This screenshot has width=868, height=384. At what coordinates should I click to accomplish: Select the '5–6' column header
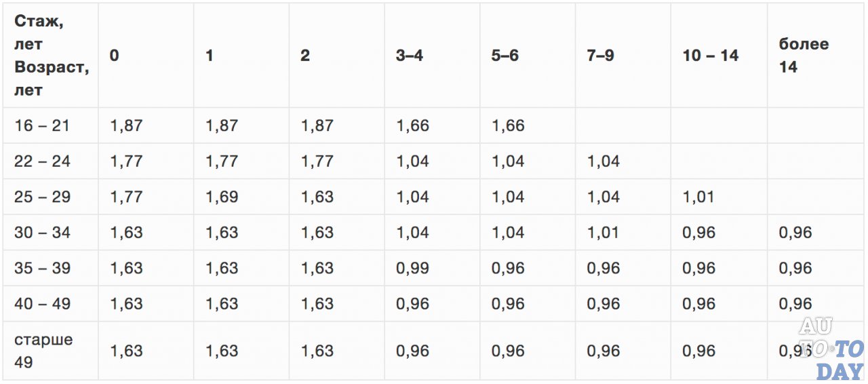(x=505, y=56)
